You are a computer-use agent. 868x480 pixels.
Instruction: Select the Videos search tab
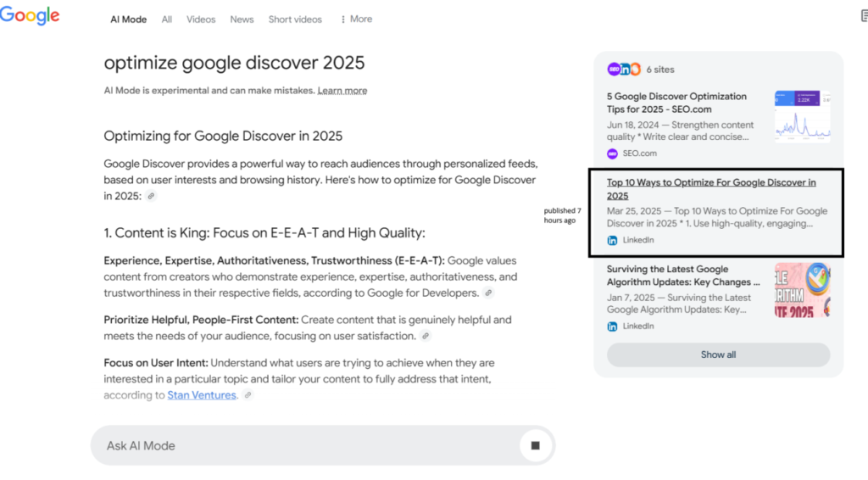[201, 20]
